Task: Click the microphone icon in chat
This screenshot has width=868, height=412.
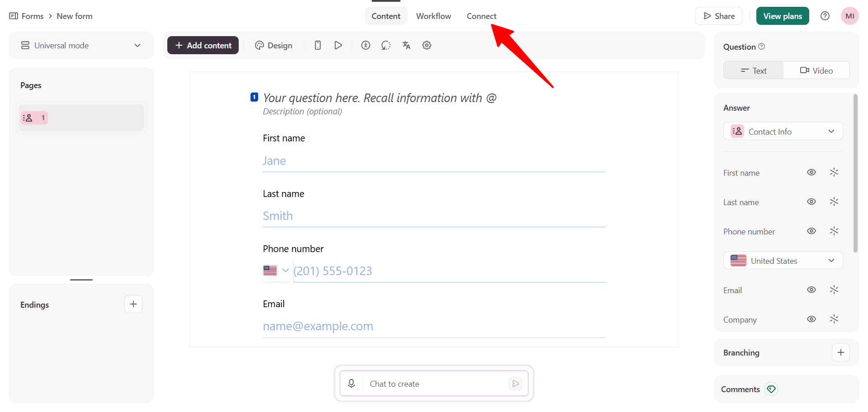Action: pyautogui.click(x=351, y=384)
